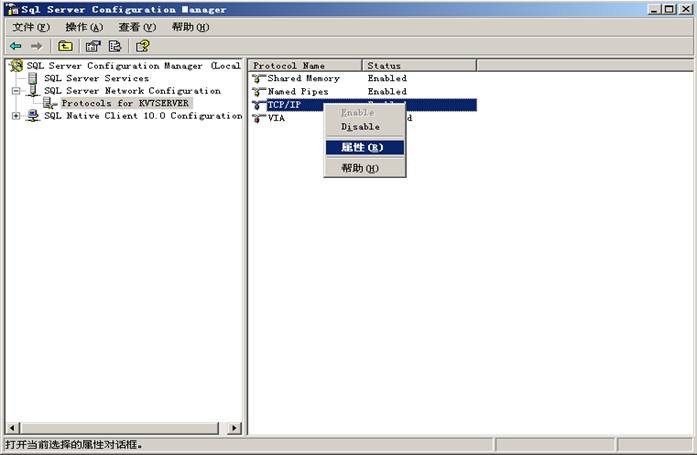
Task: Select the VIA protocol icon
Action: point(259,118)
